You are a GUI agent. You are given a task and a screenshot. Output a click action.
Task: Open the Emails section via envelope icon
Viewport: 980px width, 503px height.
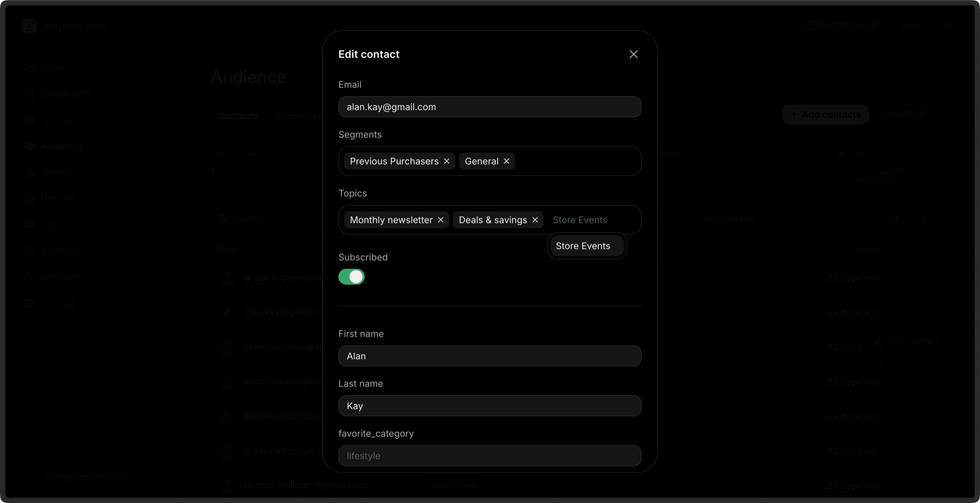pyautogui.click(x=29, y=67)
